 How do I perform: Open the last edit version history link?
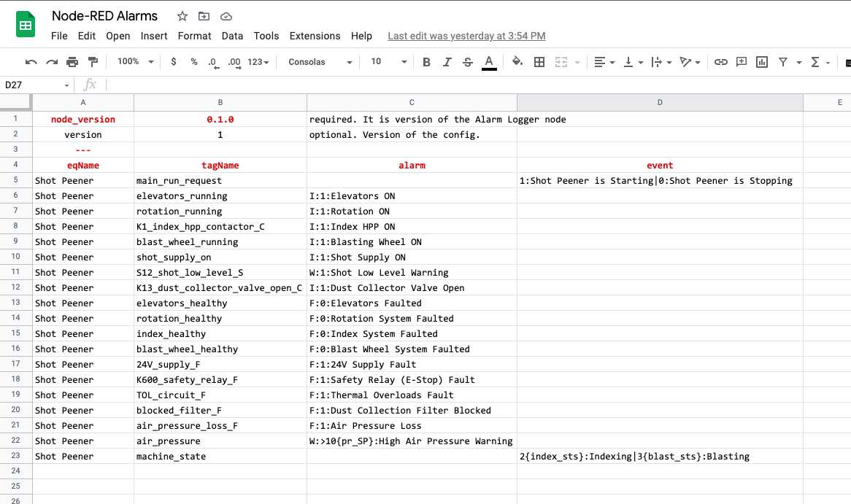click(466, 36)
